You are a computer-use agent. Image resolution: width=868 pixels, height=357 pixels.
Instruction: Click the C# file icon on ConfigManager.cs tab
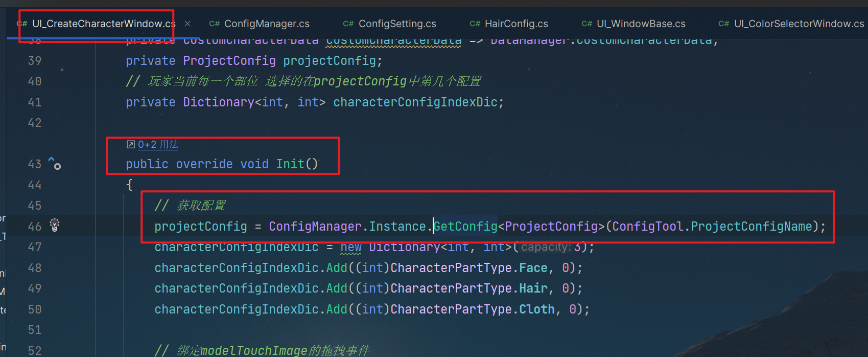click(215, 24)
